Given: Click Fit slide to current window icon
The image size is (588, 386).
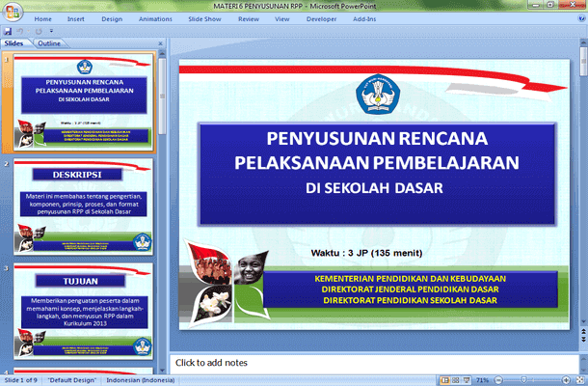Looking at the screenshot, I should coord(579,380).
